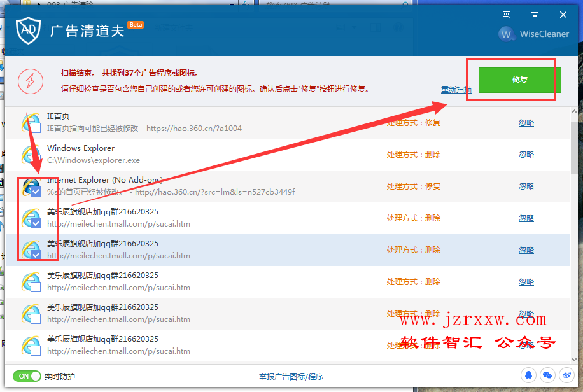
Task: Click 忽略 in the highlighted 美乐辰旗舰店 row
Action: pos(526,250)
